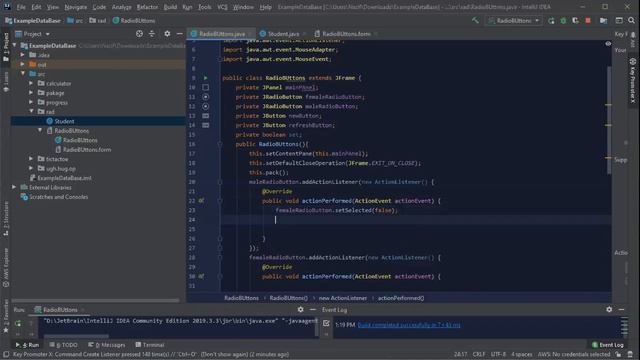Stop the running process with red square
The height and width of the screenshot is (360, 640).
[588, 20]
